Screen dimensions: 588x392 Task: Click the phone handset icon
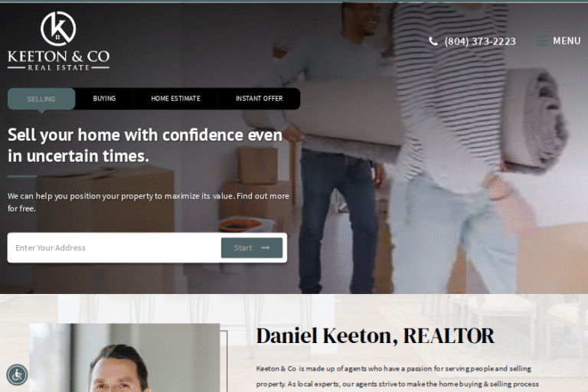tap(433, 41)
